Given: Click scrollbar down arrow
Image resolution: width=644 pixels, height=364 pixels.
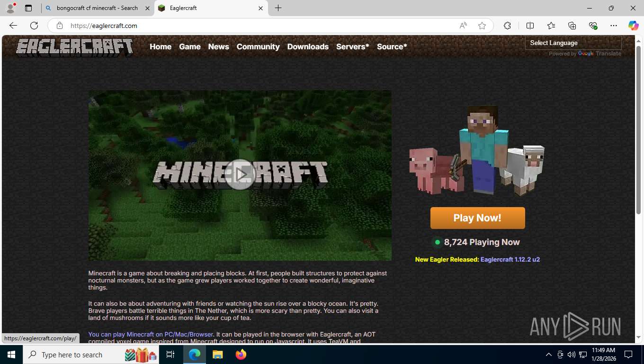Looking at the screenshot, I should [638, 337].
